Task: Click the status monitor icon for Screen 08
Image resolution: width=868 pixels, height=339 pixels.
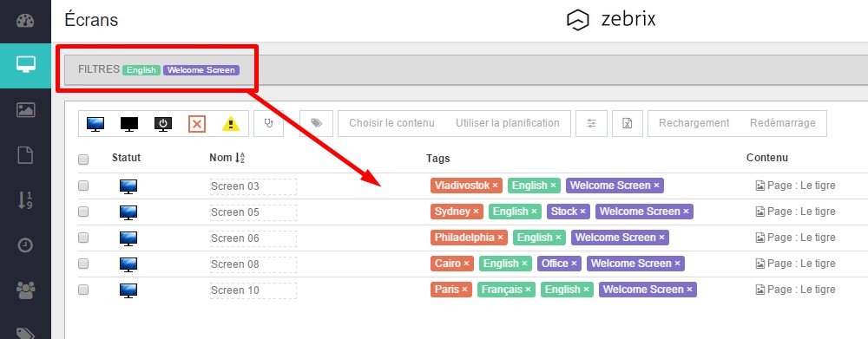Action: click(128, 264)
